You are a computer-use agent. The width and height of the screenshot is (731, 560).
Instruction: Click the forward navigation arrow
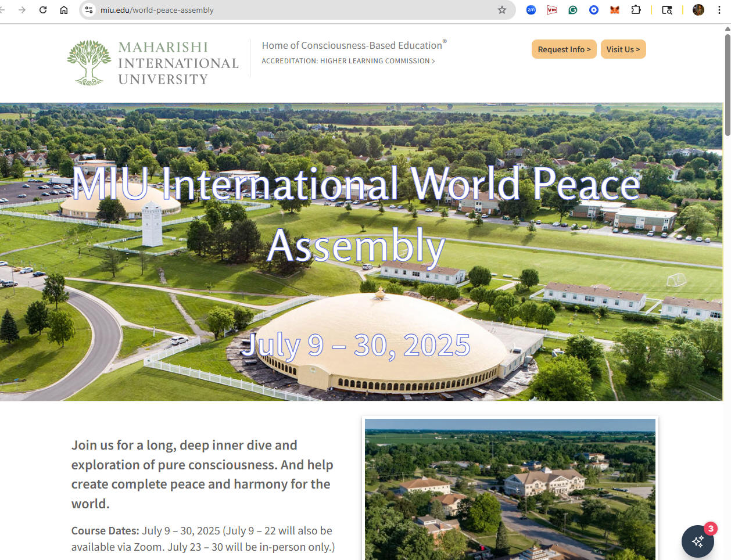click(22, 10)
